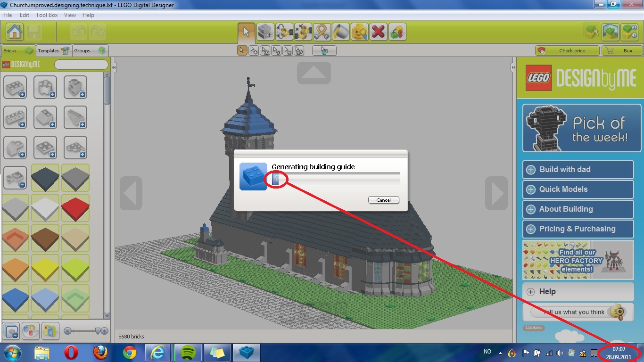Choose the shape selection sub-tool
This screenshot has height=362, width=644.
[x=288, y=50]
